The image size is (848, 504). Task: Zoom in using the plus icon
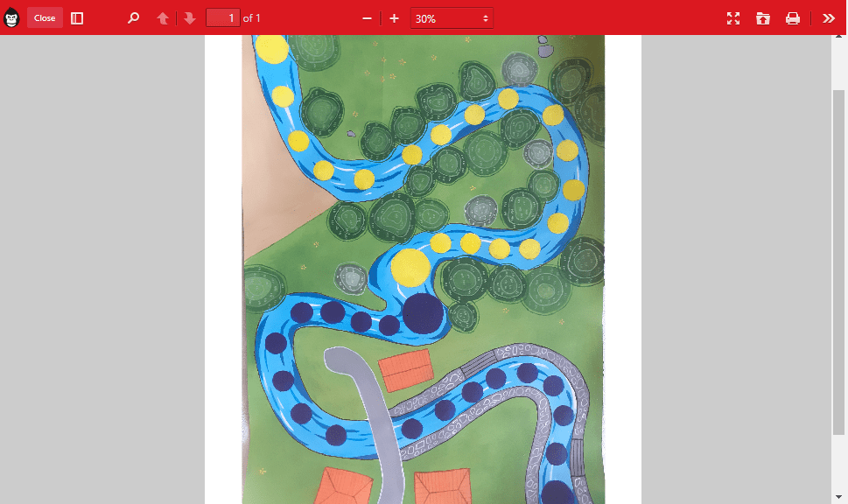click(394, 17)
